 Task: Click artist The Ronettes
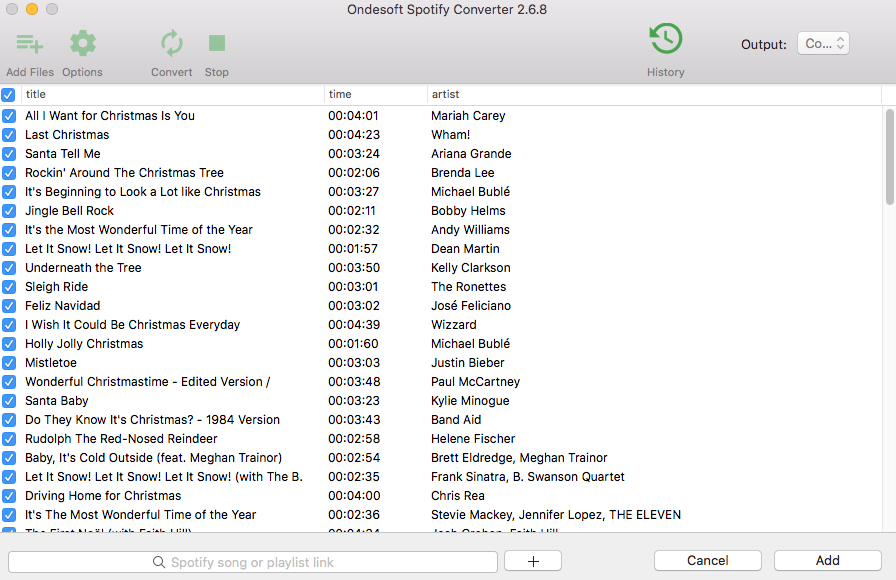coord(469,287)
